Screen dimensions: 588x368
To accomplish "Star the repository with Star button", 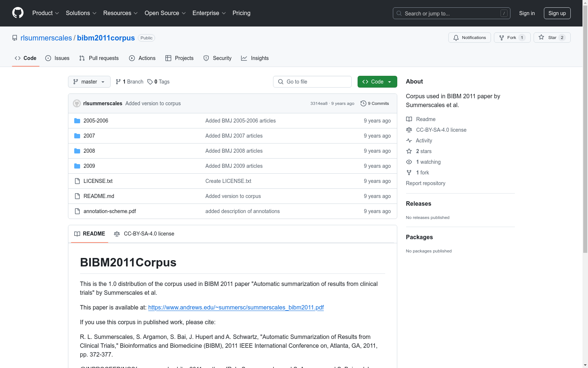I will pos(552,38).
